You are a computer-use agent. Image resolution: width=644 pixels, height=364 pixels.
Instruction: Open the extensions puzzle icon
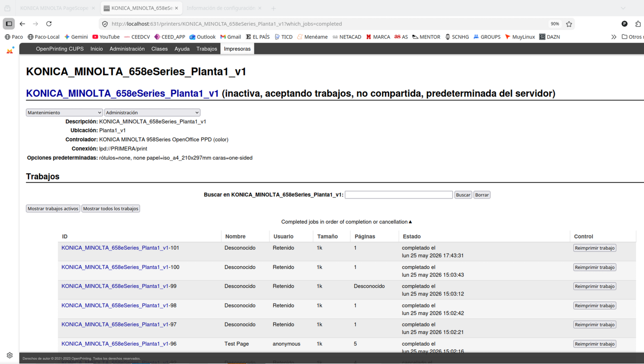(638, 24)
